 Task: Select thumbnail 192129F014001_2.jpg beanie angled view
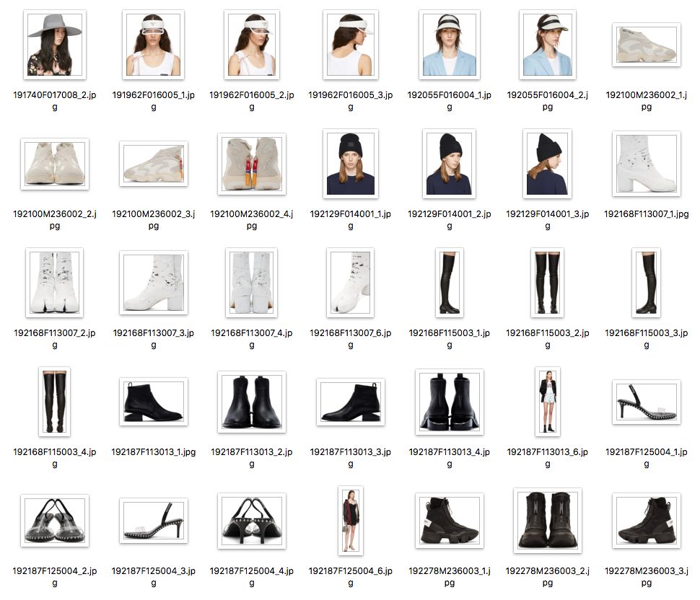(x=449, y=164)
